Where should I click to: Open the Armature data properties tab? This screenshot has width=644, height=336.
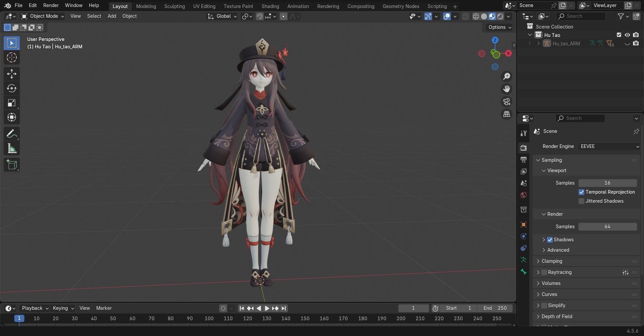(524, 260)
